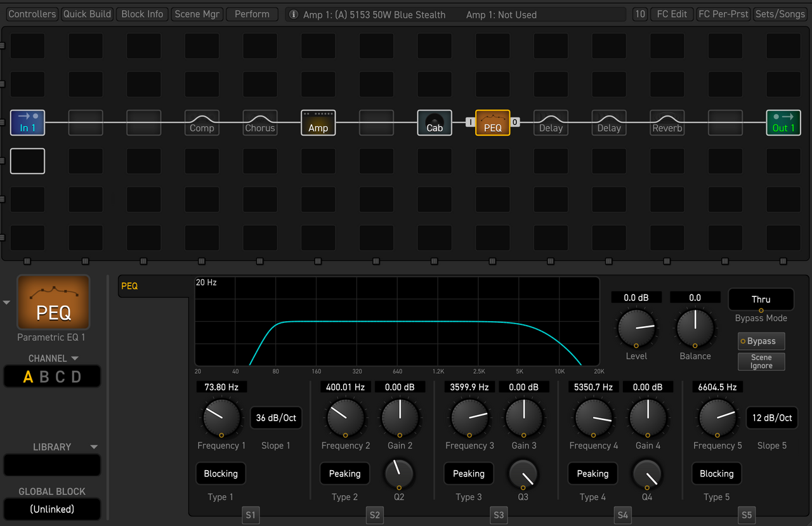Screen dimensions: 812x526
Task: Open Type 3 Peaking dropdown
Action: coord(469,474)
